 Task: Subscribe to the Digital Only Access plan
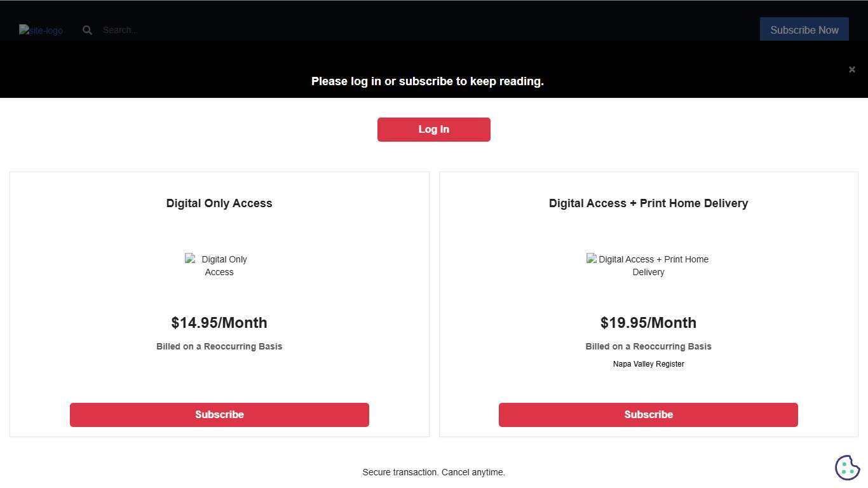click(219, 415)
